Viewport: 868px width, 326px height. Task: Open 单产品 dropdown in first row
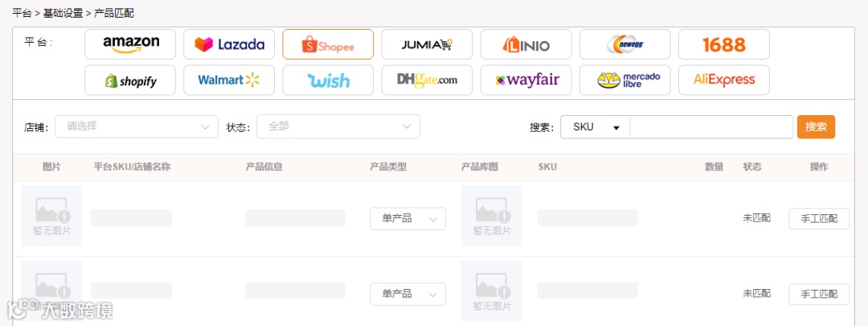408,218
